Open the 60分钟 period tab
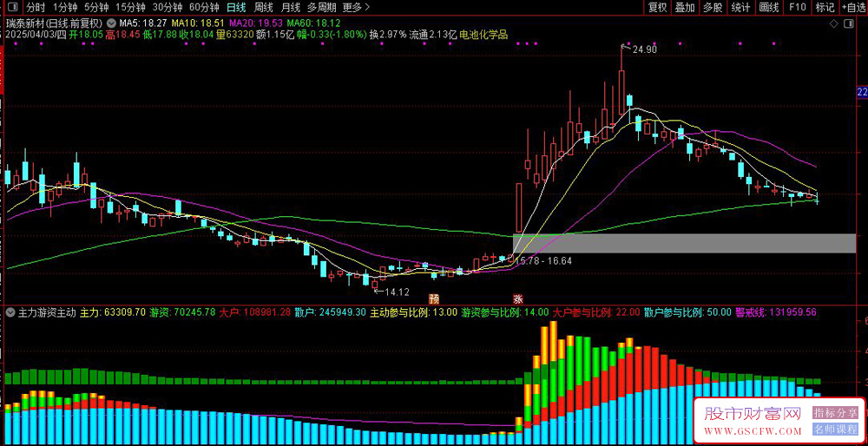Viewport: 868px width, 446px height. pos(204,7)
